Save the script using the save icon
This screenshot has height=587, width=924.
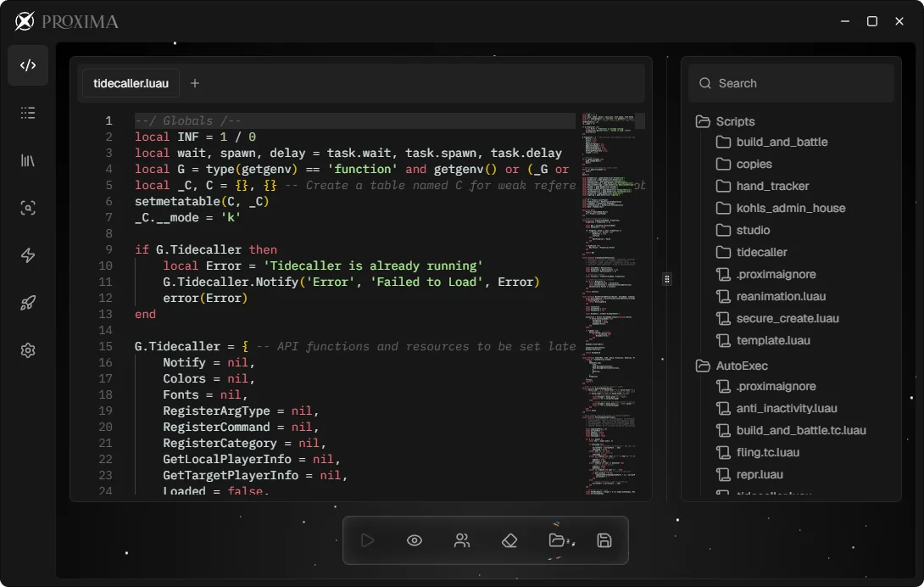point(604,540)
